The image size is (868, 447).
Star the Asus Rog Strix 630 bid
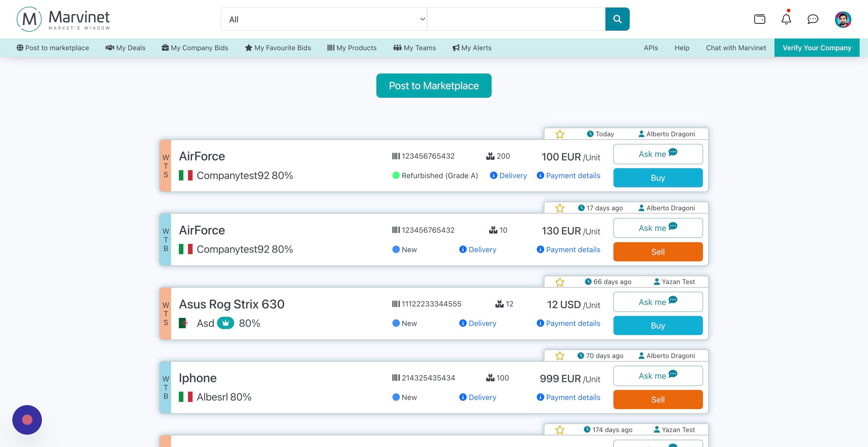pos(560,282)
